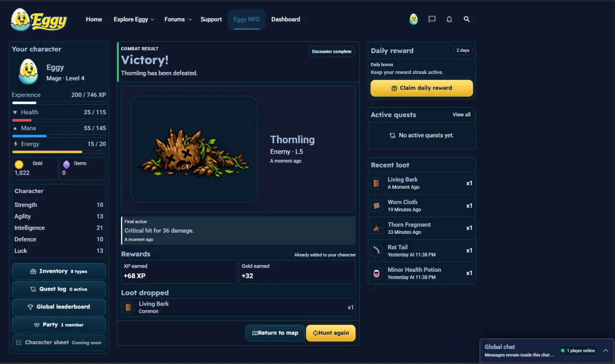Viewport: 615px width, 364px height.
Task: Click the search magnifier icon
Action: [467, 19]
